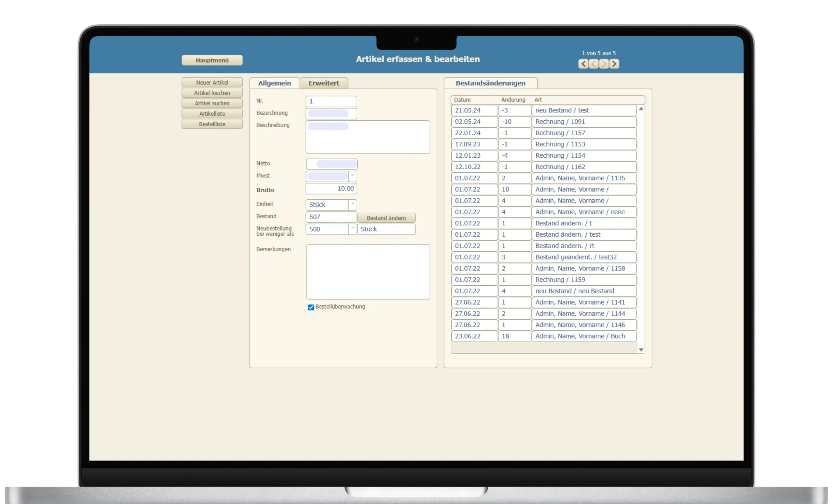Open Artikel suchen
This screenshot has width=833, height=504.
pyautogui.click(x=212, y=103)
